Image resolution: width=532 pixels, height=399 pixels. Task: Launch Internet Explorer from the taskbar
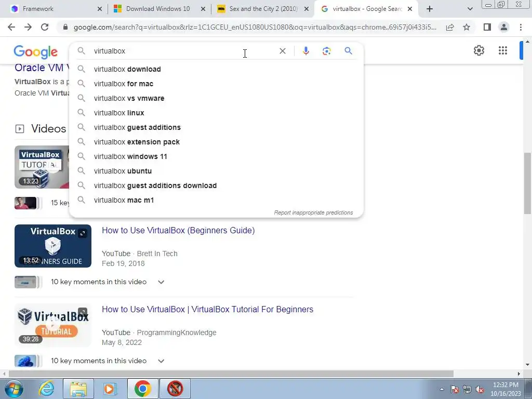(46, 389)
